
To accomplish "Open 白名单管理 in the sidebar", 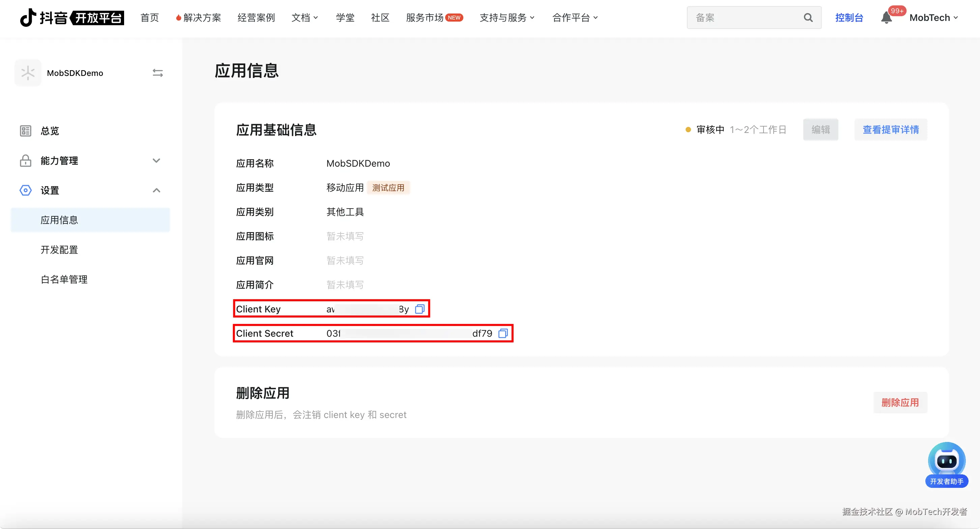I will [64, 279].
